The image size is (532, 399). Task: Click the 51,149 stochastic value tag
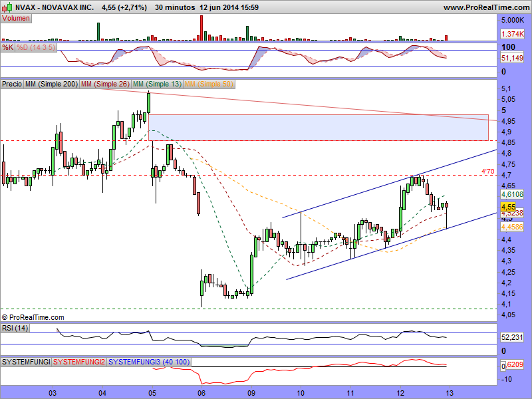(x=512, y=58)
